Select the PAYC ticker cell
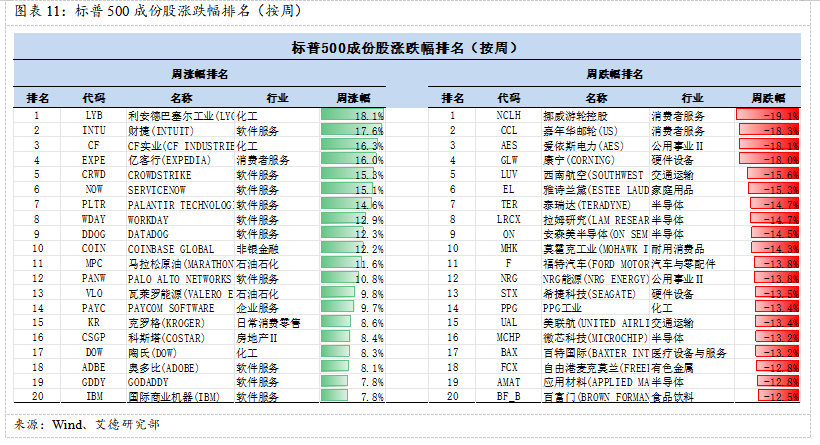The height and width of the screenshot is (445, 820). point(94,309)
